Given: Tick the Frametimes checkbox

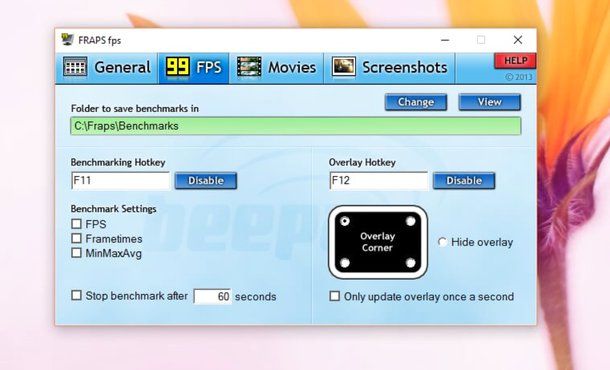Looking at the screenshot, I should [76, 238].
